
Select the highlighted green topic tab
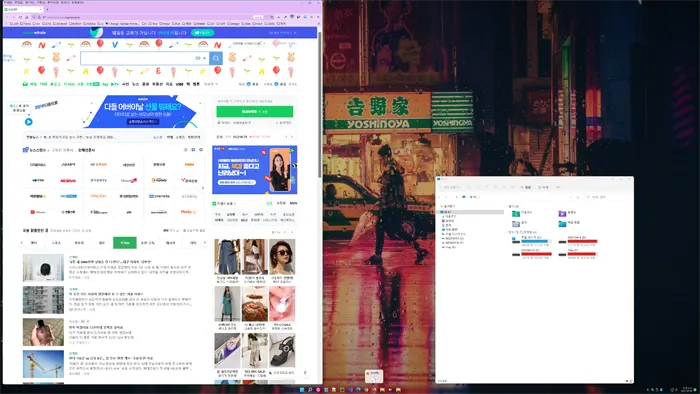pos(125,243)
